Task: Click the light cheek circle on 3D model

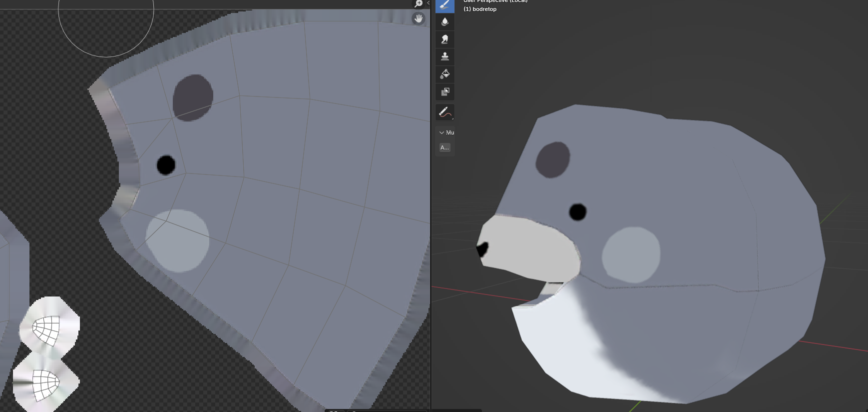Action: 631,255
